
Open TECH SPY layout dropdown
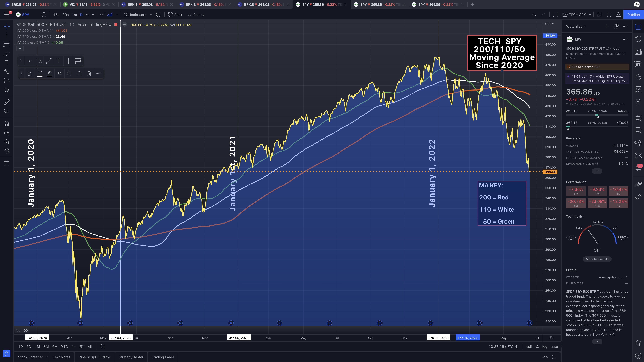click(x=590, y=15)
